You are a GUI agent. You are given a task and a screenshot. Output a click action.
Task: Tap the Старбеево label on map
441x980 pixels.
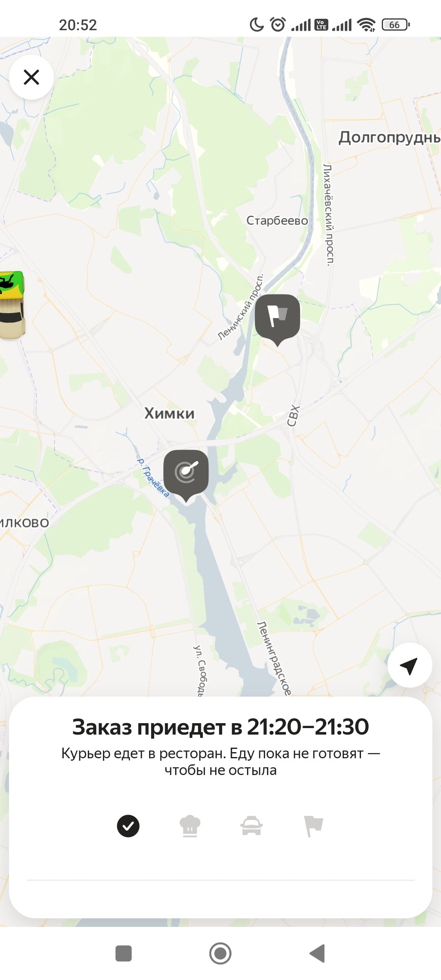[277, 220]
